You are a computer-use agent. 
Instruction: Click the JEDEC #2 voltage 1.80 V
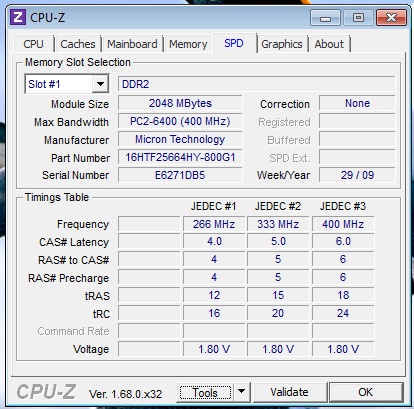[x=278, y=349]
